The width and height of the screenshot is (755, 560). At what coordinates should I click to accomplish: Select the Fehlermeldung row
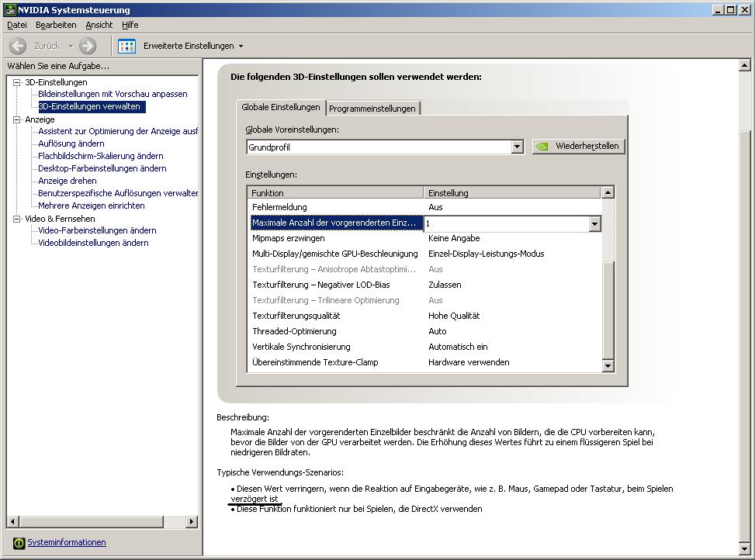point(424,207)
